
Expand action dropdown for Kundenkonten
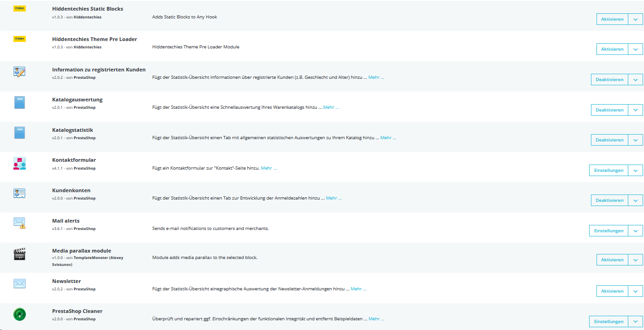[x=635, y=200]
